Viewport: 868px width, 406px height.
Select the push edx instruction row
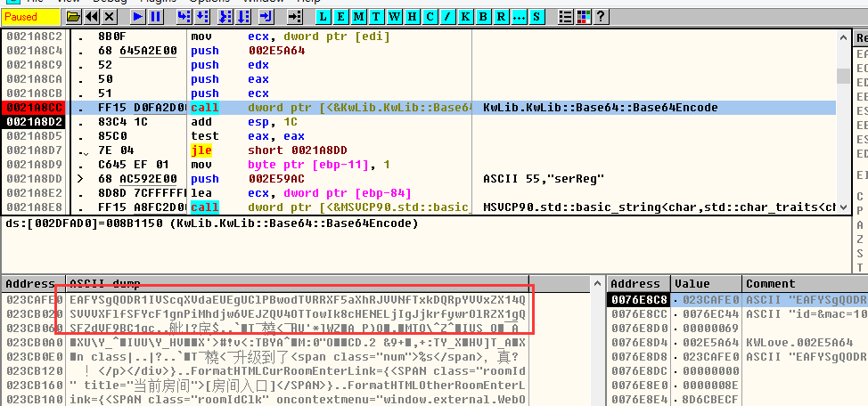coord(230,65)
